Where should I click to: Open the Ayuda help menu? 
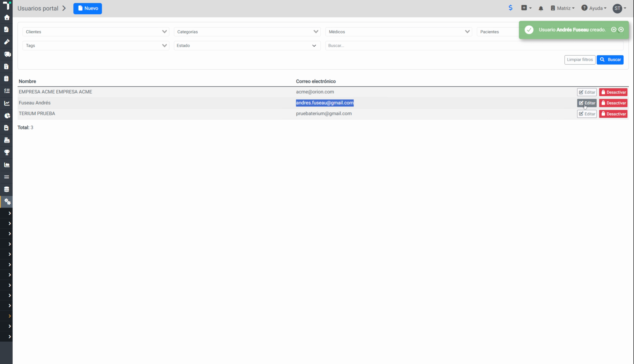(x=594, y=8)
